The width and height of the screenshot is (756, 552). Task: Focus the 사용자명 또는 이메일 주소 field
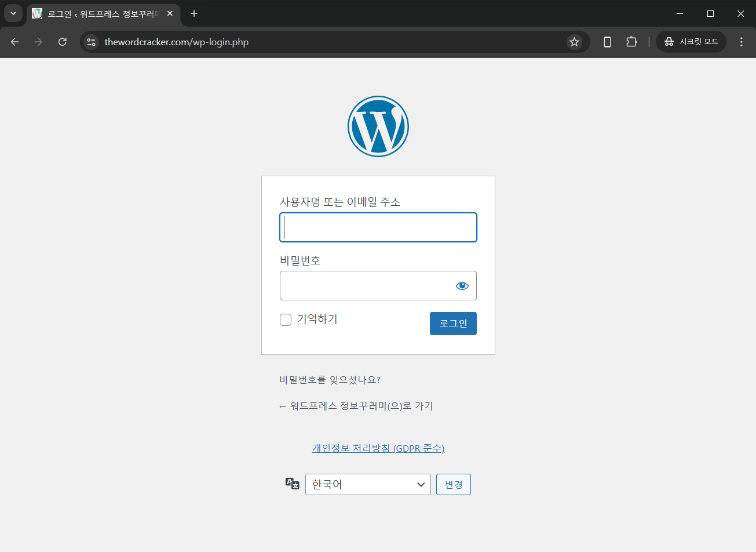378,227
